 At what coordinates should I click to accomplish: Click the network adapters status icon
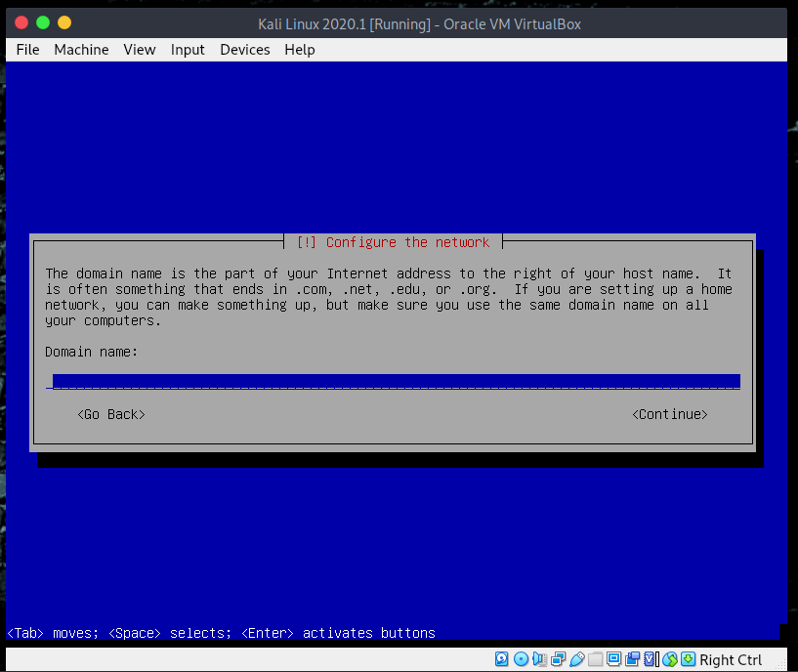(x=558, y=659)
